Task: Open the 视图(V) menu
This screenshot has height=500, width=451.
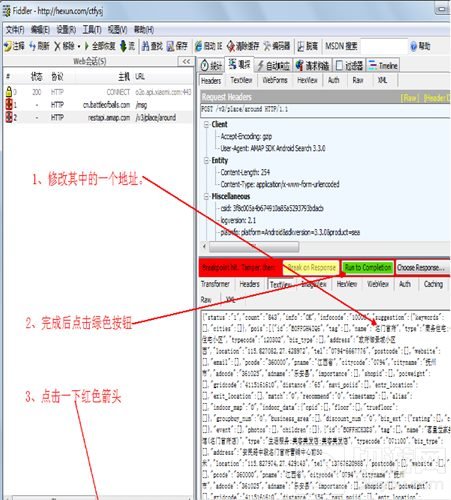Action: [117, 30]
